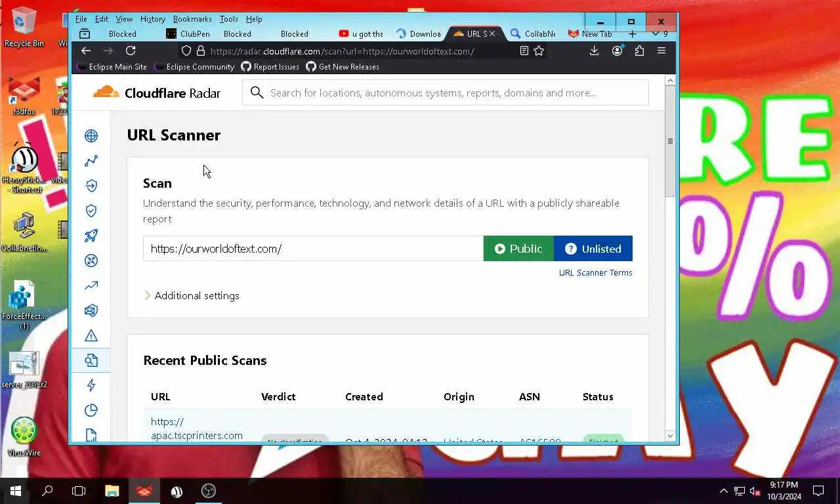Screen dimensions: 840x504
Task: Open a new tab with plus button
Action: [x=632, y=33]
